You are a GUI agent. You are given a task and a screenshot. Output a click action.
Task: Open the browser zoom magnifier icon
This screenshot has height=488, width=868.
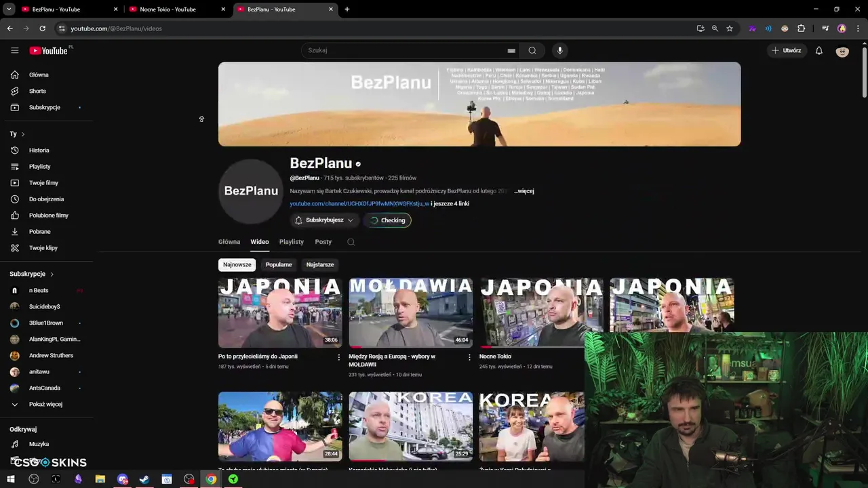(x=715, y=28)
